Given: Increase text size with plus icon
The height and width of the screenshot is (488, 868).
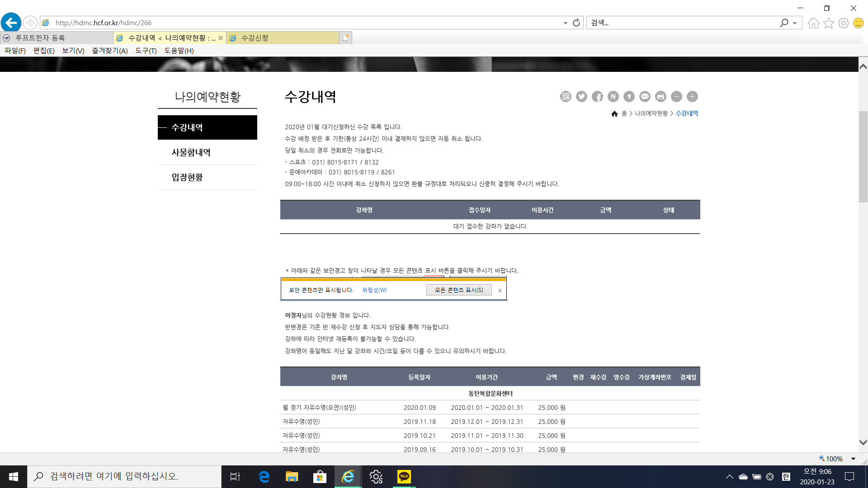Looking at the screenshot, I should click(692, 96).
